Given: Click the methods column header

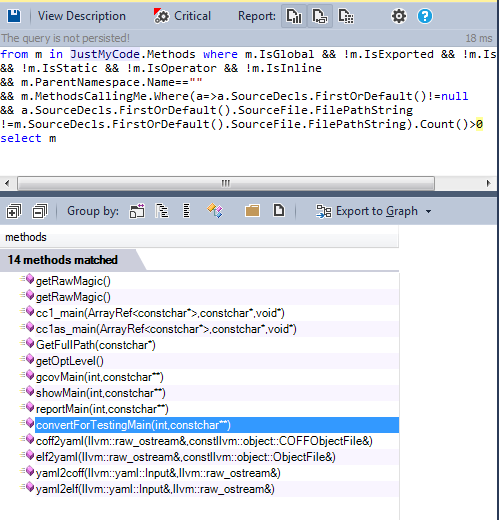Looking at the screenshot, I should point(199,237).
